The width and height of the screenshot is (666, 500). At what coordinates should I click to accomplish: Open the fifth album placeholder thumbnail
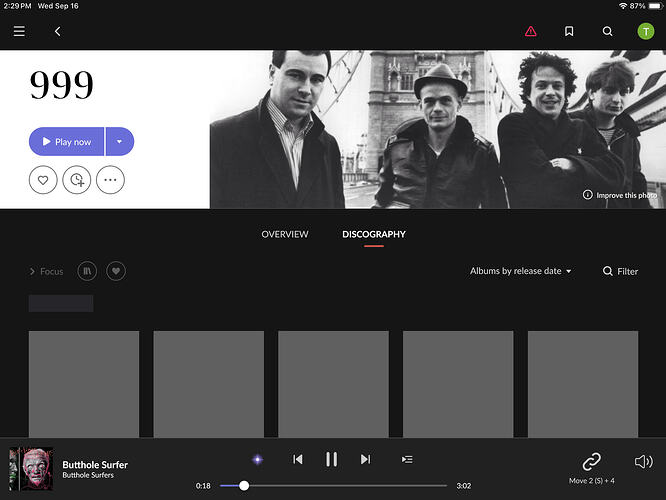tap(583, 384)
